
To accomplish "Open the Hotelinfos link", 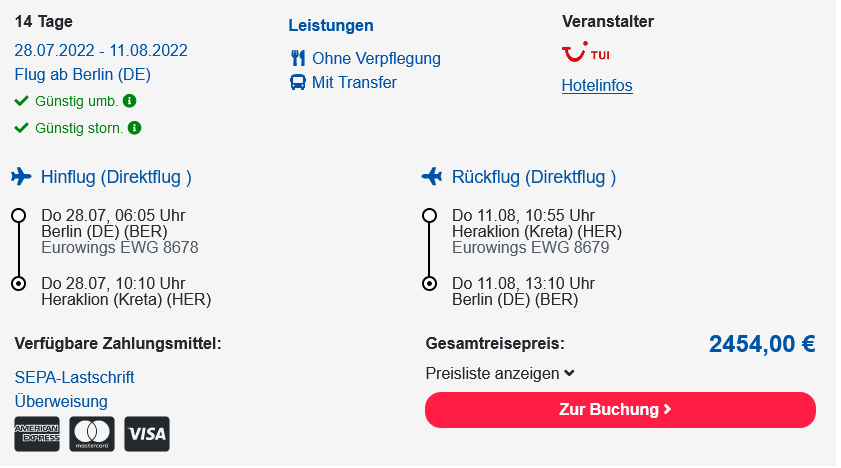I will click(597, 85).
